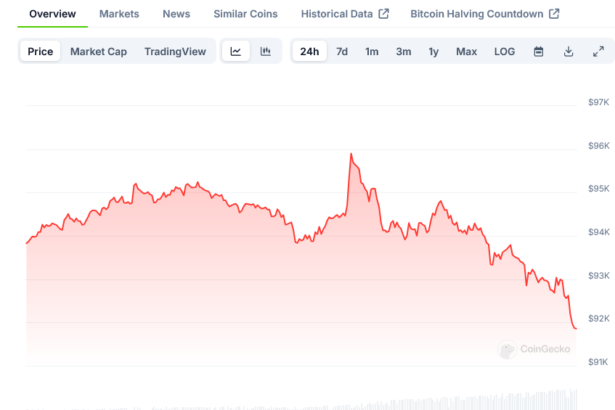The width and height of the screenshot is (615, 410).
Task: Switch the chart to TradingView mode
Action: pyautogui.click(x=175, y=51)
